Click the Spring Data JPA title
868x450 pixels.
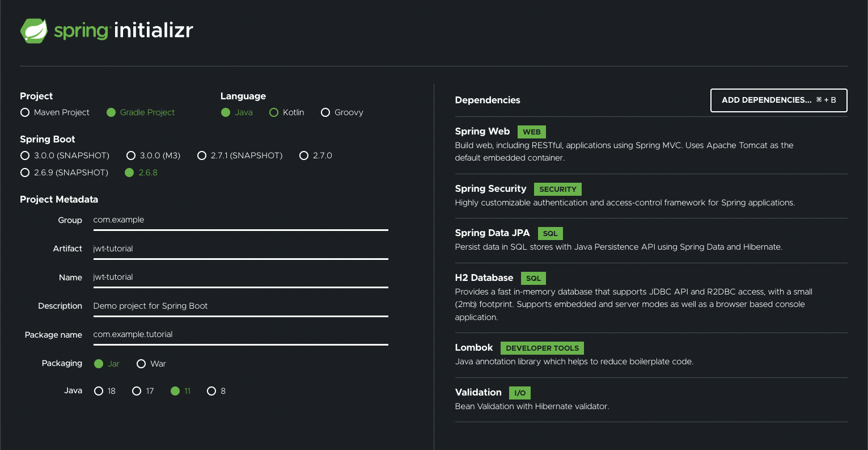click(492, 233)
